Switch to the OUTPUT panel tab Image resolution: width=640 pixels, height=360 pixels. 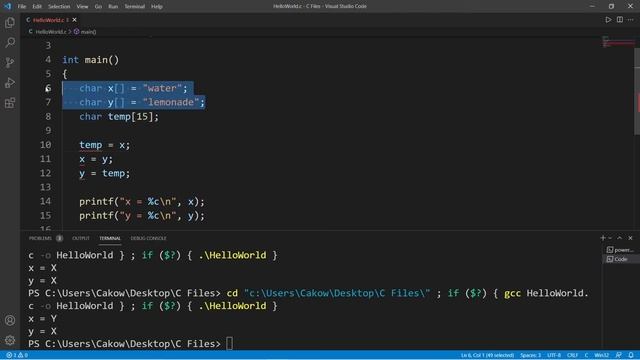point(81,238)
